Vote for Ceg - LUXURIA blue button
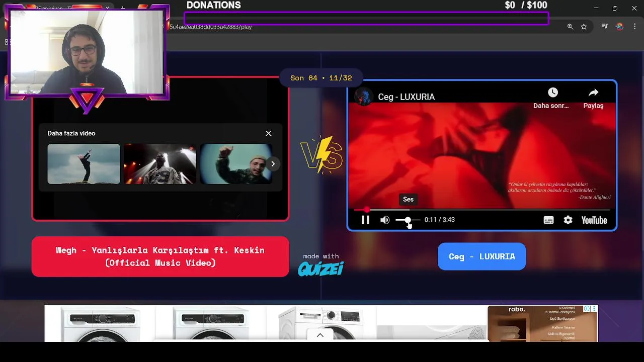 coord(481,256)
